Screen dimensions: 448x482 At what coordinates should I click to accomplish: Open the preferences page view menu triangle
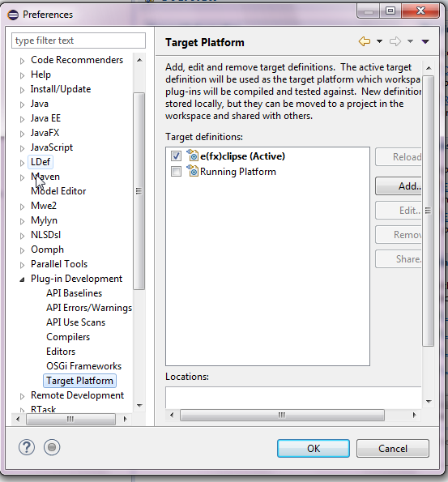(425, 41)
